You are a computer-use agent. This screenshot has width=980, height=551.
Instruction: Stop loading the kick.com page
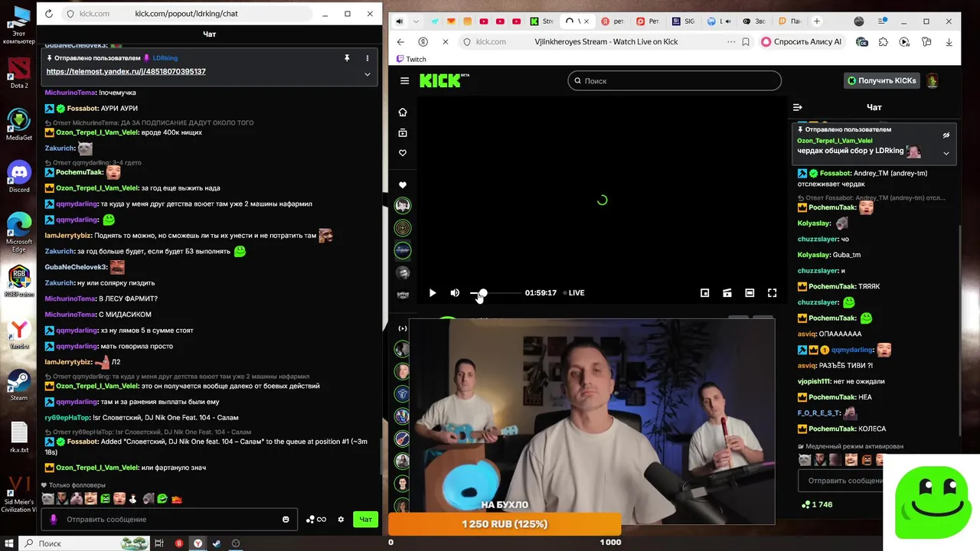[445, 42]
